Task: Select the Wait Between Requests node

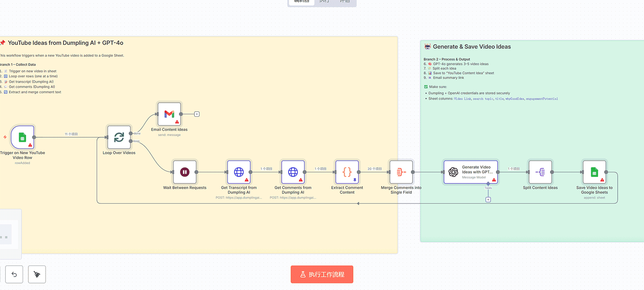Action: tap(184, 172)
